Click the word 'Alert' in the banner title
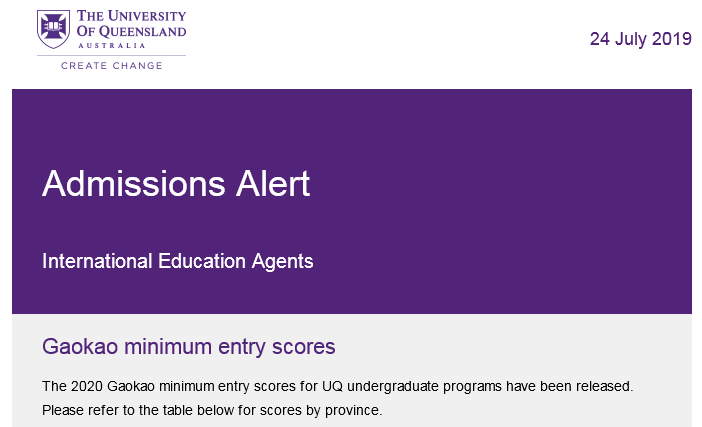The width and height of the screenshot is (702, 427). 273,184
